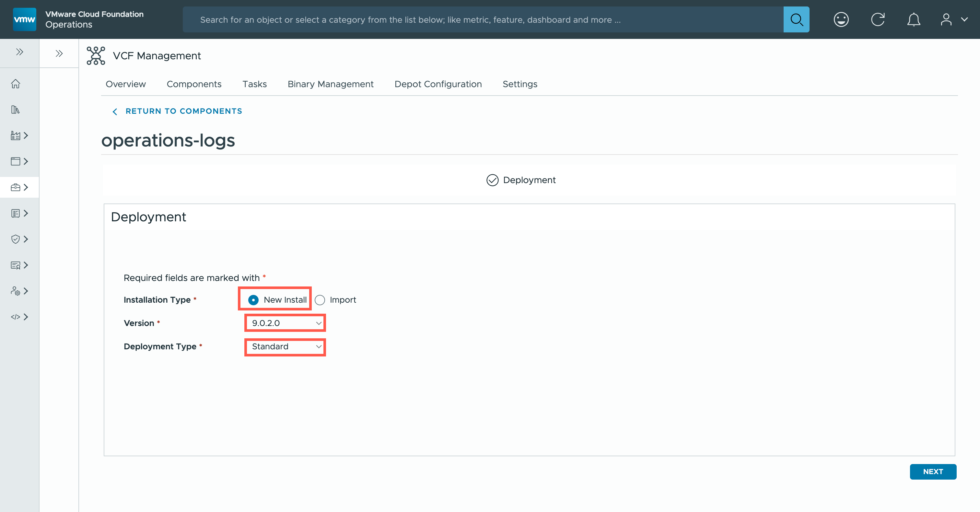The width and height of the screenshot is (980, 512).
Task: Click the Home icon in sidebar
Action: 15,84
